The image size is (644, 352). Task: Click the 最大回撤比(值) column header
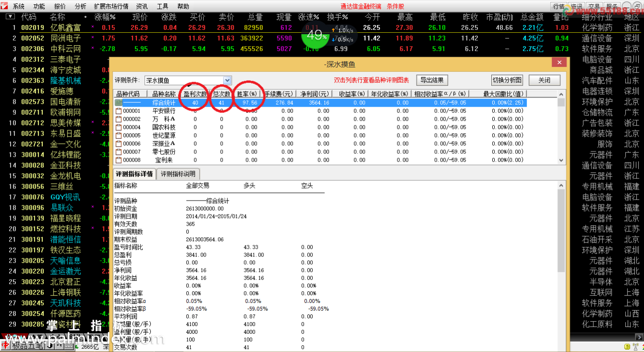(498, 94)
